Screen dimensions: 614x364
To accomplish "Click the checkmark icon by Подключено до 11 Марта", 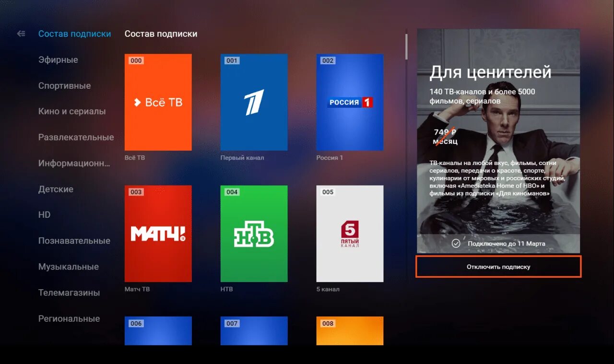I will click(456, 244).
